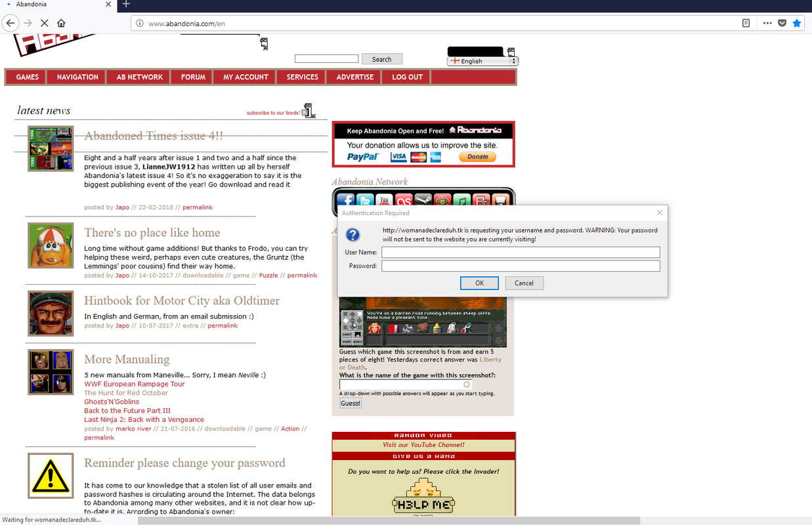Open Back to the Future Part III link
This screenshot has height=525, width=812.
coord(127,411)
